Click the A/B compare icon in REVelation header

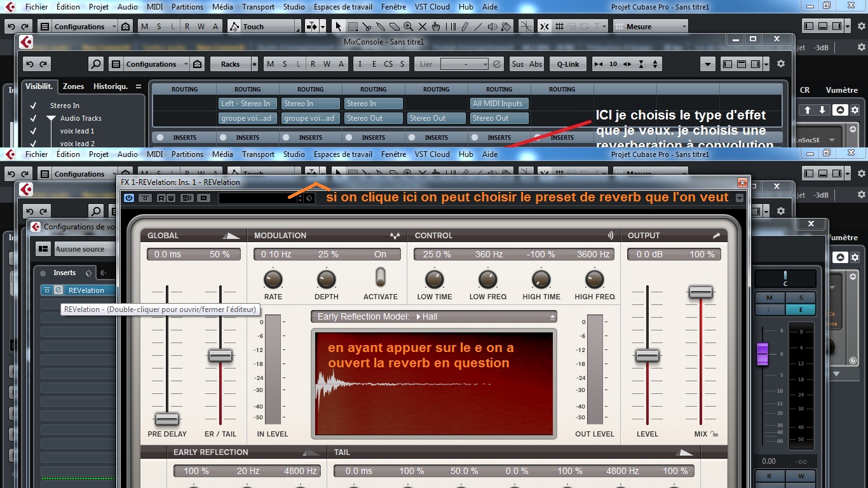click(187, 198)
